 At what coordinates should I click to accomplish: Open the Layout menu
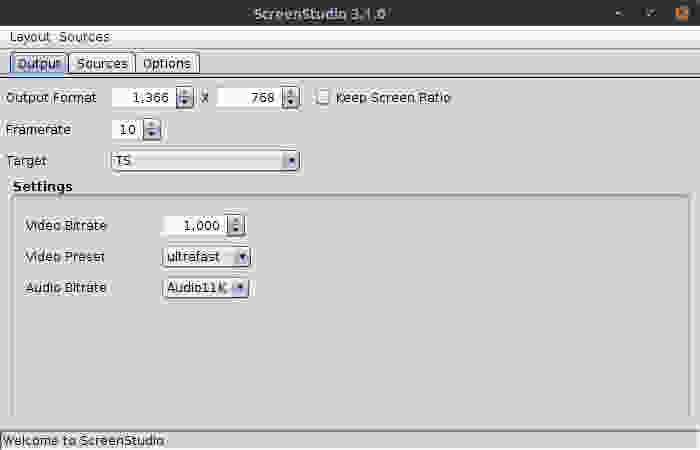point(29,37)
